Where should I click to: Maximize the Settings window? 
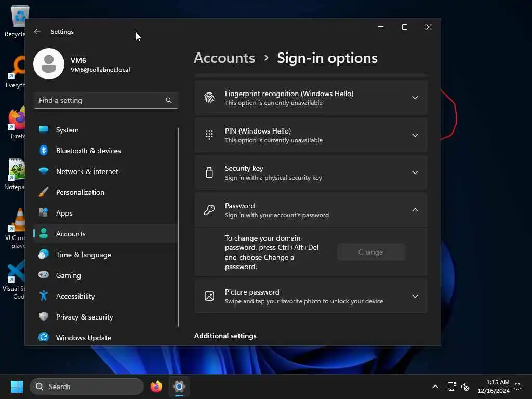point(404,27)
